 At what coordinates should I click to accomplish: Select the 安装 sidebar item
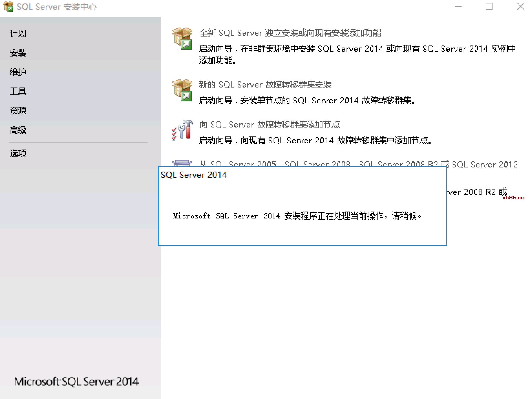[x=18, y=53]
